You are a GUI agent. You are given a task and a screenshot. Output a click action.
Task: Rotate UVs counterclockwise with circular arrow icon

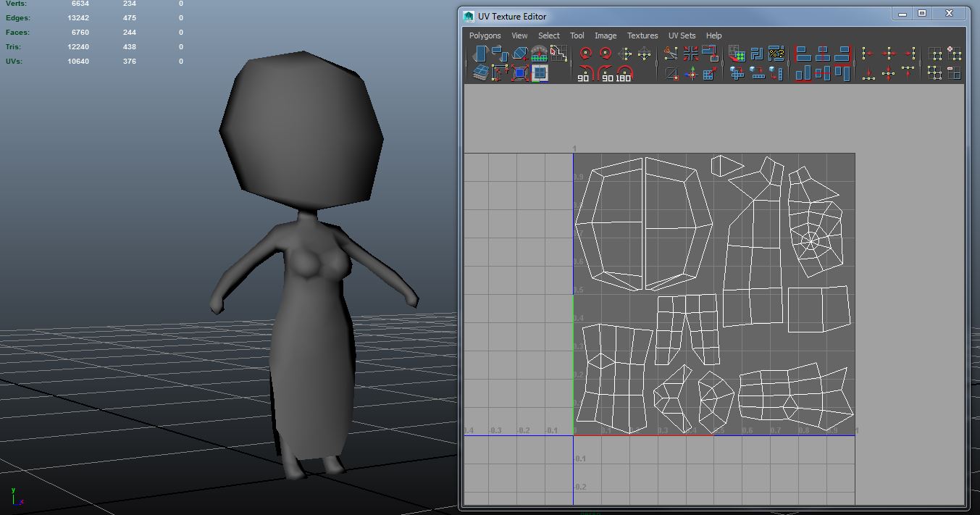tap(585, 53)
